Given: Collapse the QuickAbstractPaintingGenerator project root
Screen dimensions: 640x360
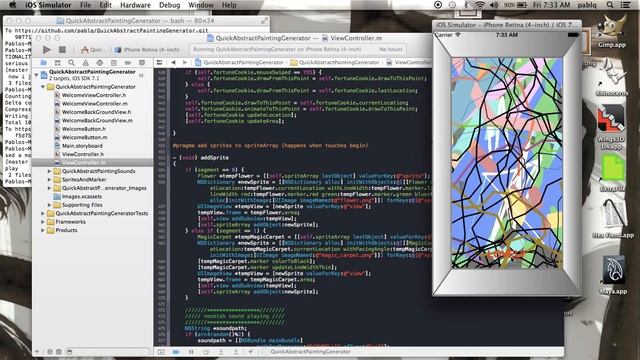Looking at the screenshot, I should coord(37,75).
